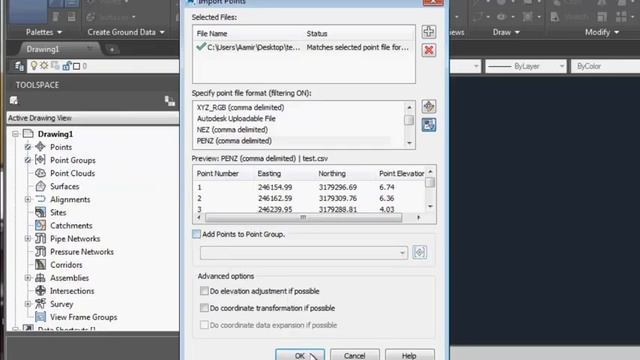Image resolution: width=640 pixels, height=360 pixels.
Task: Expand the Survey tree node
Action: tap(28, 304)
